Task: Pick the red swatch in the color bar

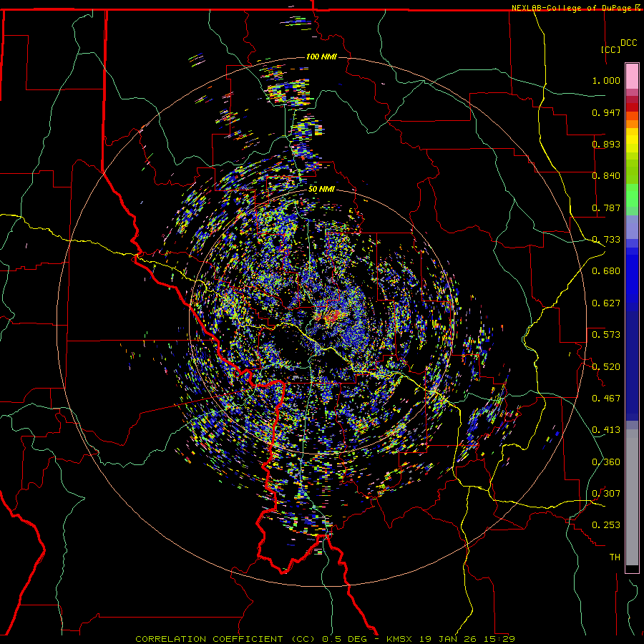Action: click(632, 107)
